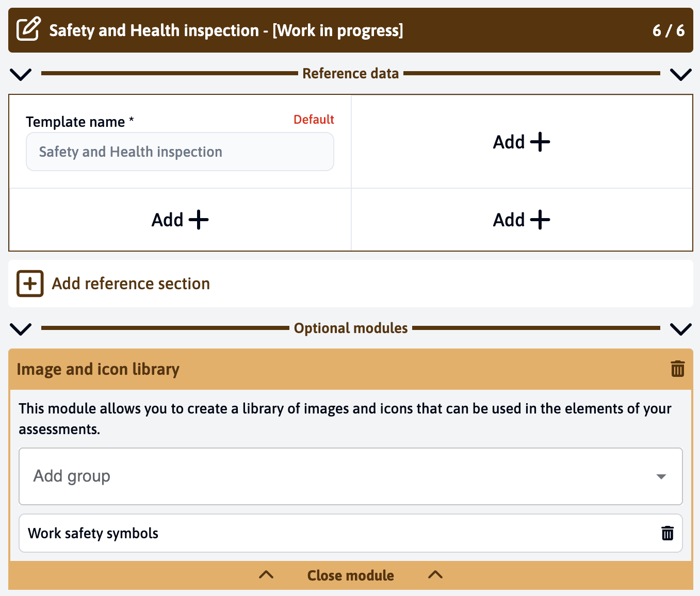The width and height of the screenshot is (700, 596).
Task: Select the Image and icon library header
Action: click(x=98, y=369)
